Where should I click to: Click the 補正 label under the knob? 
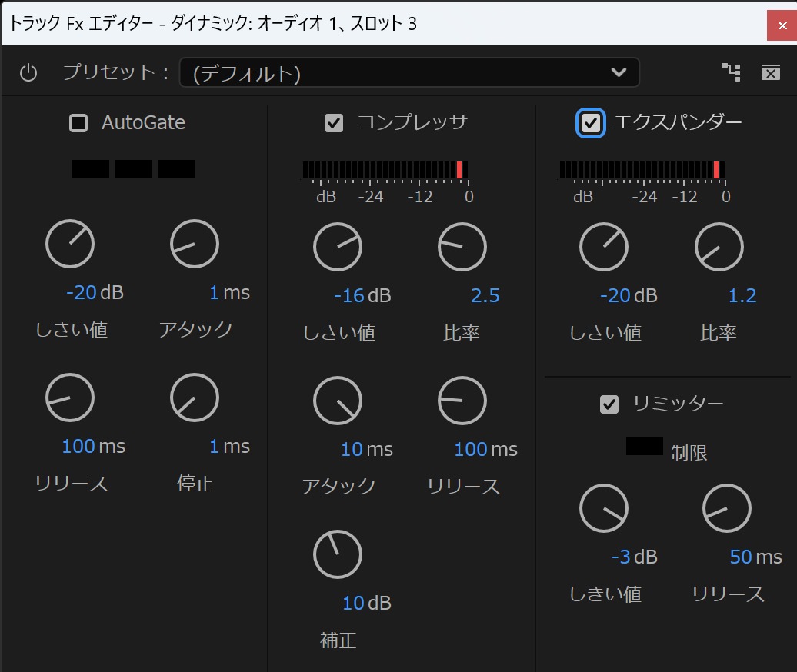[338, 640]
